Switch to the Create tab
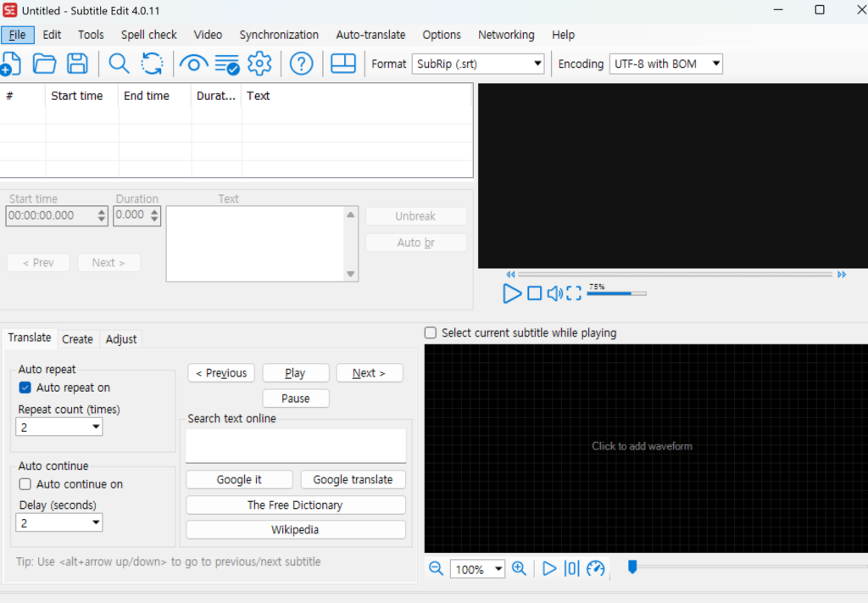 tap(77, 339)
